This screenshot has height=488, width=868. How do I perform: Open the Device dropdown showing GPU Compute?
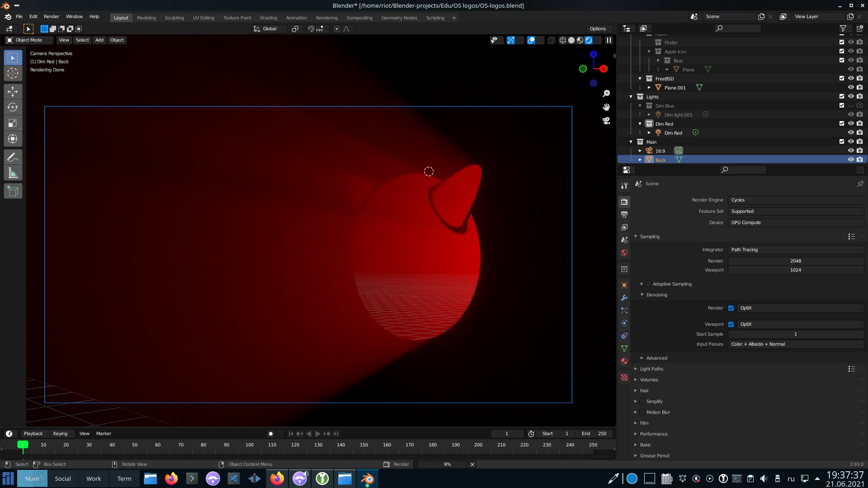(796, 223)
